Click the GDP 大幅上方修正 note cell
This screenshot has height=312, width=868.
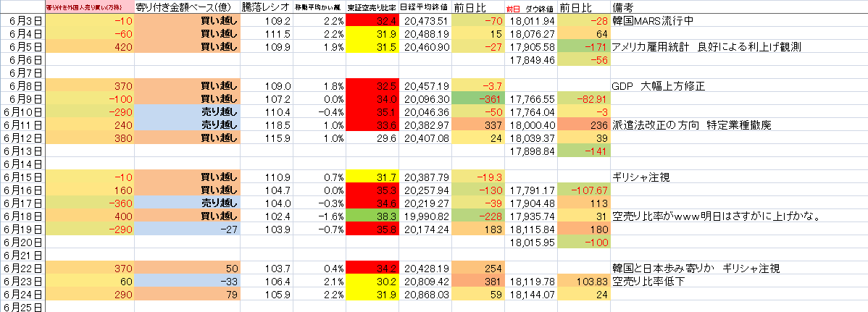pos(658,86)
